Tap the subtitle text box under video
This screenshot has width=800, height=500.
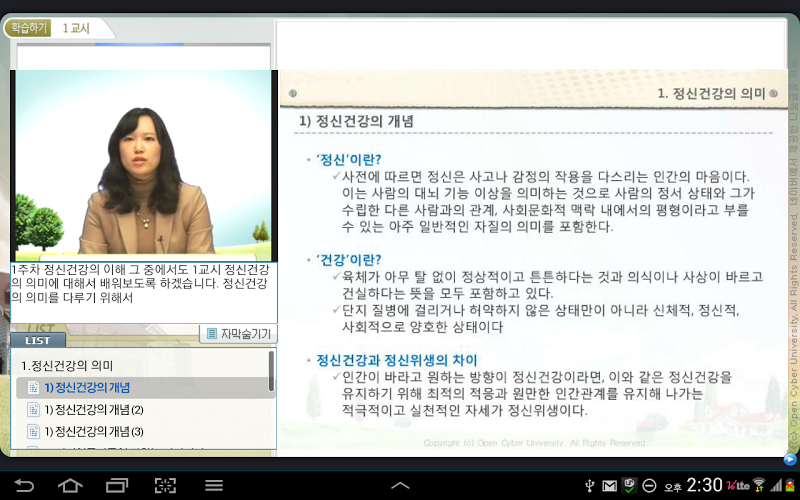click(x=144, y=292)
